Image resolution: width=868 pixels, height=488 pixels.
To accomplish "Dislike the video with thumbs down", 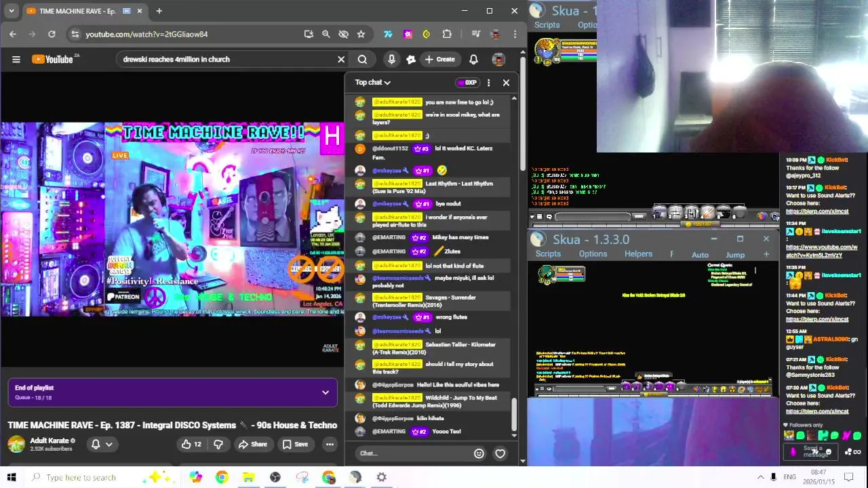I will pos(218,445).
